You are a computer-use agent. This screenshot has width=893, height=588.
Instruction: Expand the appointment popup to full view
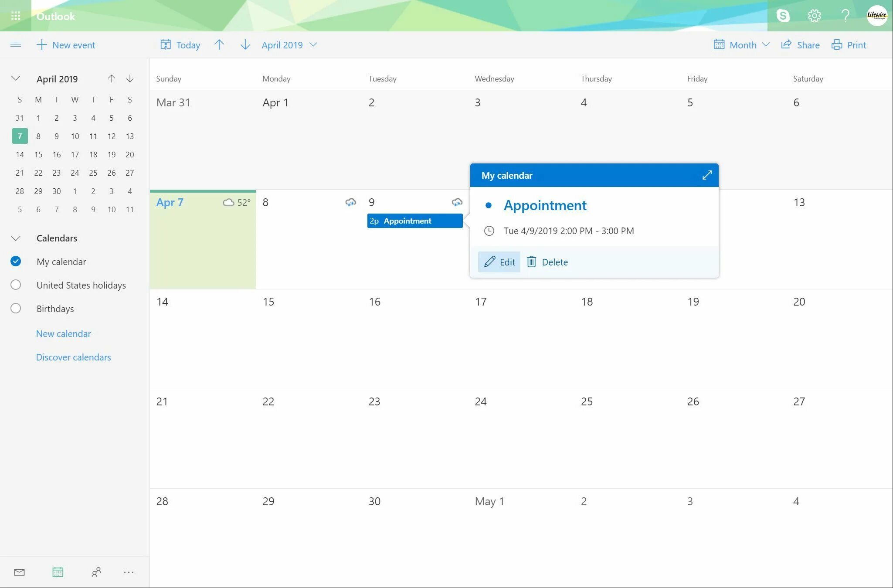707,175
